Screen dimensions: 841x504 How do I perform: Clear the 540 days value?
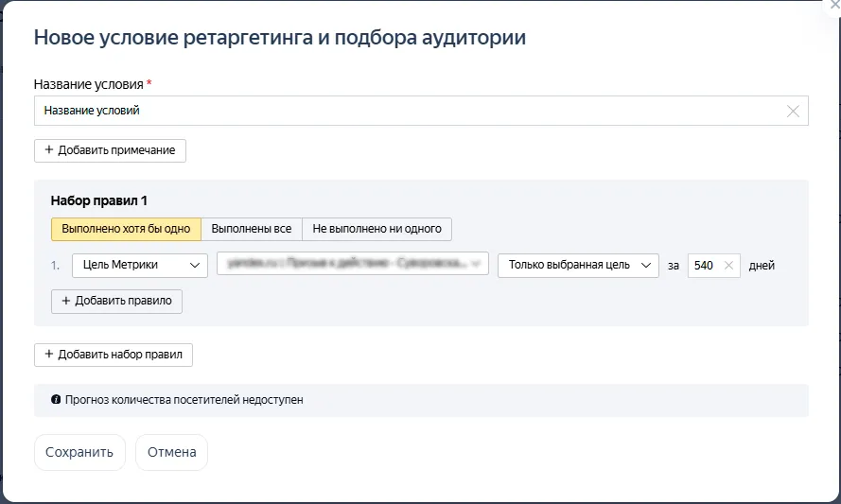point(728,266)
